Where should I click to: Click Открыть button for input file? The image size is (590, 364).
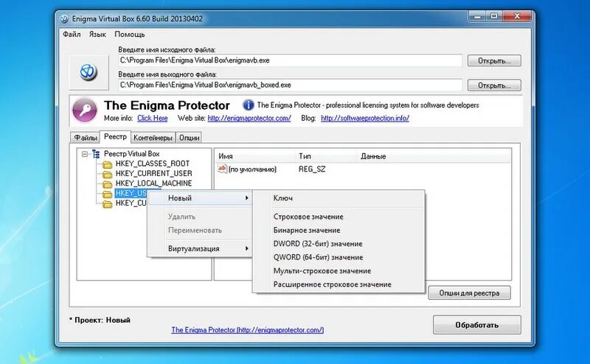494,60
